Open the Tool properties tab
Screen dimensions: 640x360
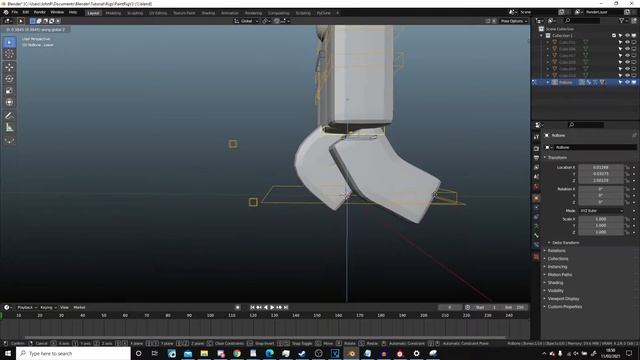click(536, 137)
